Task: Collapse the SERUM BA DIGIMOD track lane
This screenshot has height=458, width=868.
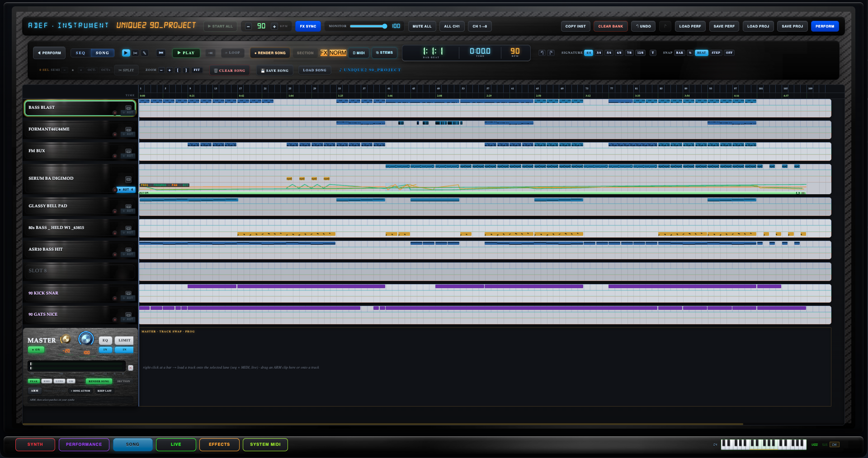Action: 128,179
